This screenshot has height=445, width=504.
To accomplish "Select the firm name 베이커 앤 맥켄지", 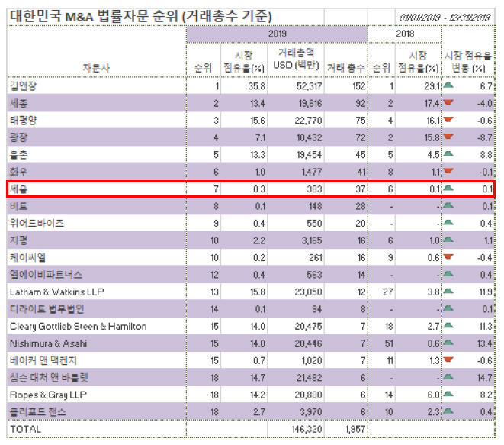I will pos(43,360).
